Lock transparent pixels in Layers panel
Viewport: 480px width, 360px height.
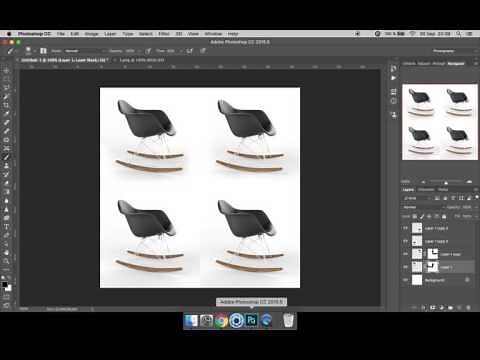(x=415, y=216)
